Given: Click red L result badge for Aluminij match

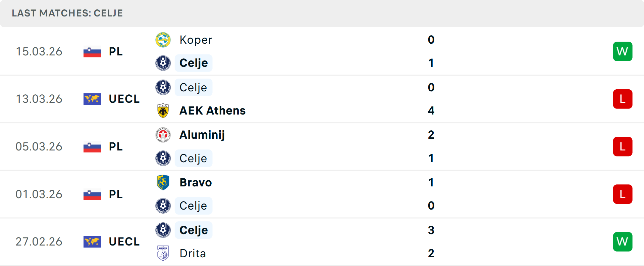Looking at the screenshot, I should (623, 147).
